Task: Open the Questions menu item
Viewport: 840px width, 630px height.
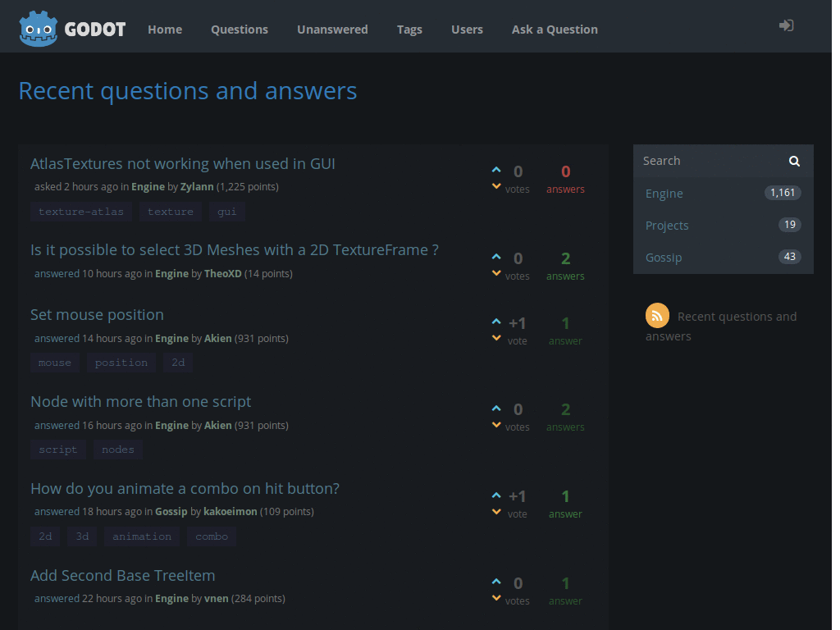Action: click(240, 30)
